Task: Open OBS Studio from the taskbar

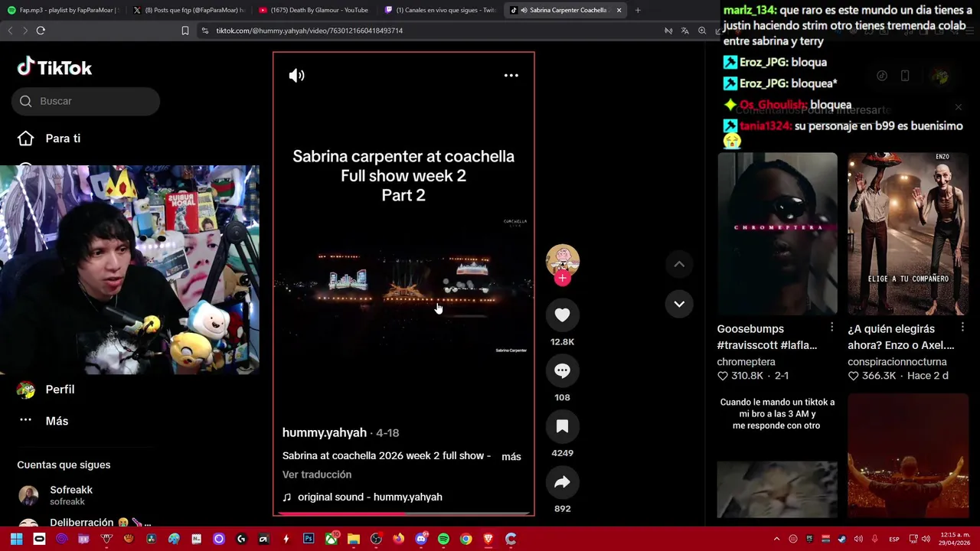Action: click(376, 539)
